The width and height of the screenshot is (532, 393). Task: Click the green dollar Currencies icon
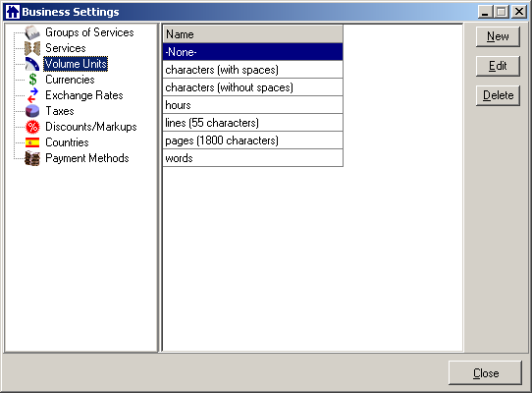tap(32, 80)
